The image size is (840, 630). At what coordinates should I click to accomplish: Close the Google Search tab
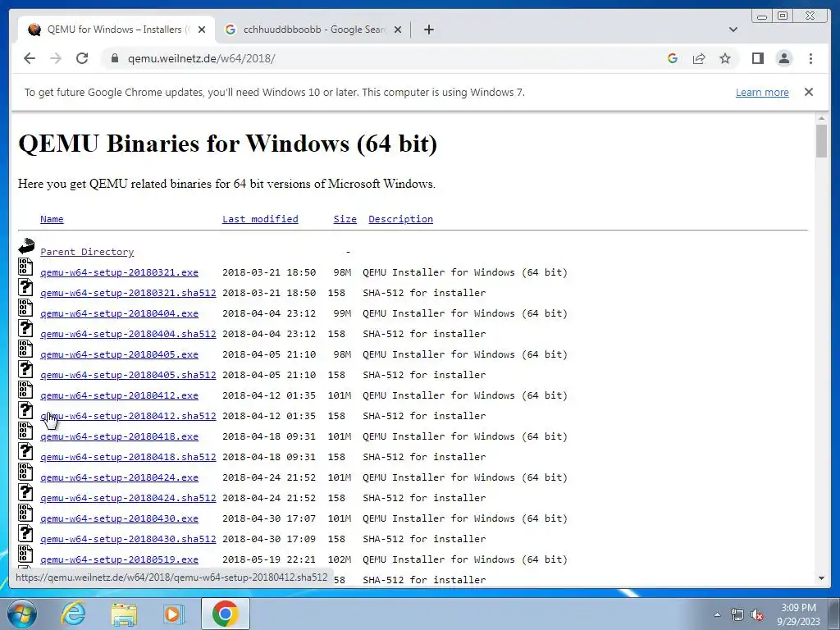pyautogui.click(x=398, y=30)
